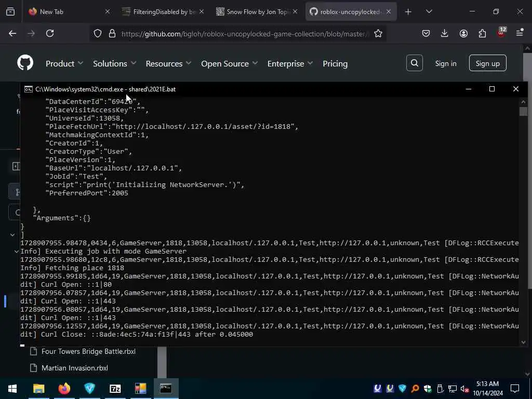Open the tracking protection shield icon

[98, 34]
